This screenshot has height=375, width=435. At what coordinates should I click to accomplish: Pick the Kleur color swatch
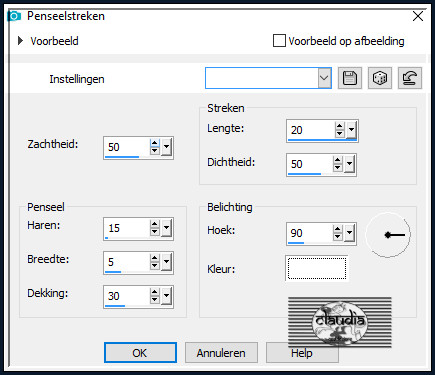(x=317, y=269)
